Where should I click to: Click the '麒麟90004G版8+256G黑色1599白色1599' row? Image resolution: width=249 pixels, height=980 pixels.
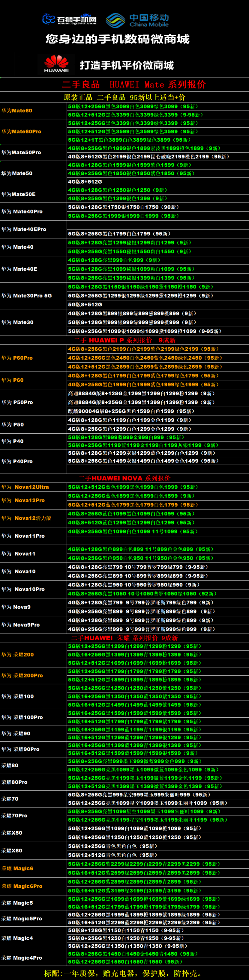coord(157,411)
